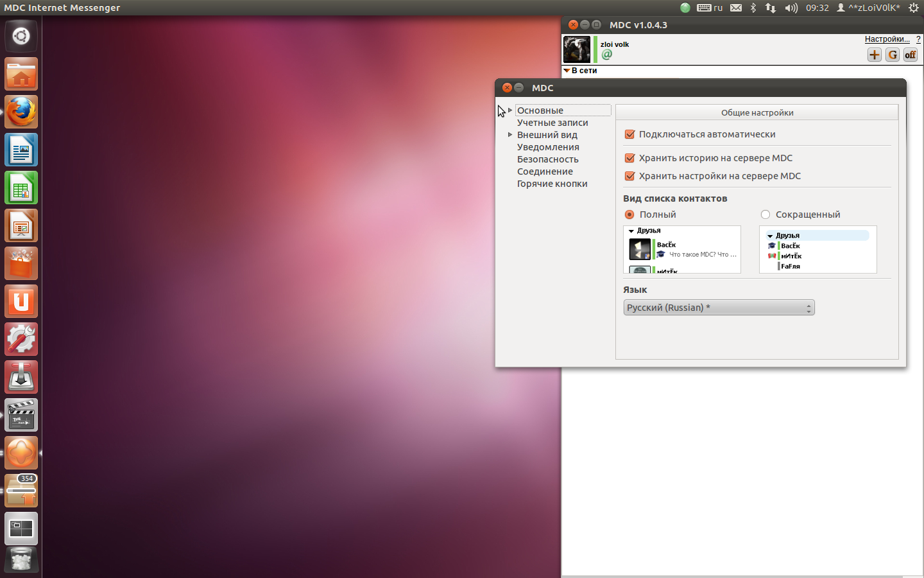The height and width of the screenshot is (578, 924).
Task: Click the full contact list preview
Action: point(682,249)
